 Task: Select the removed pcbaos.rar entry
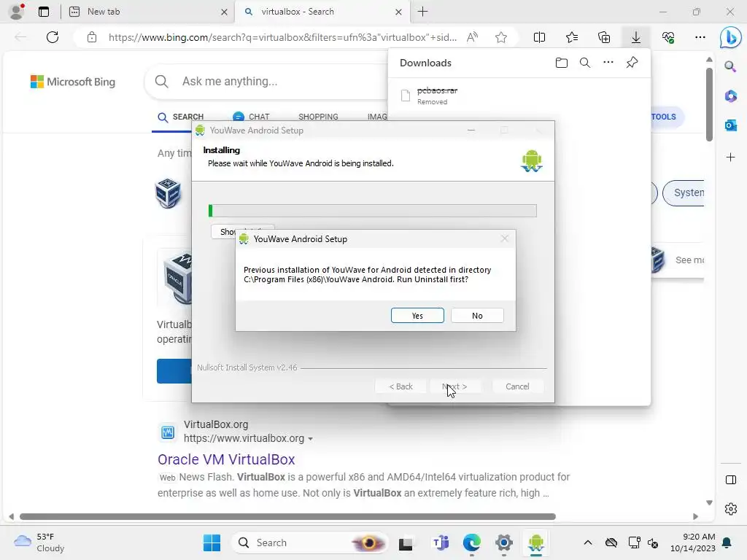519,96
